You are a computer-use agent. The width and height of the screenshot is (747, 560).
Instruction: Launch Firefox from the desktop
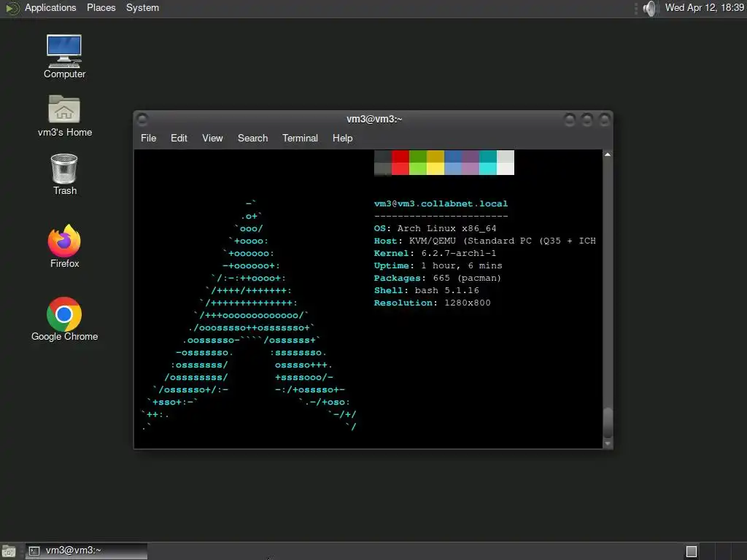tap(64, 246)
